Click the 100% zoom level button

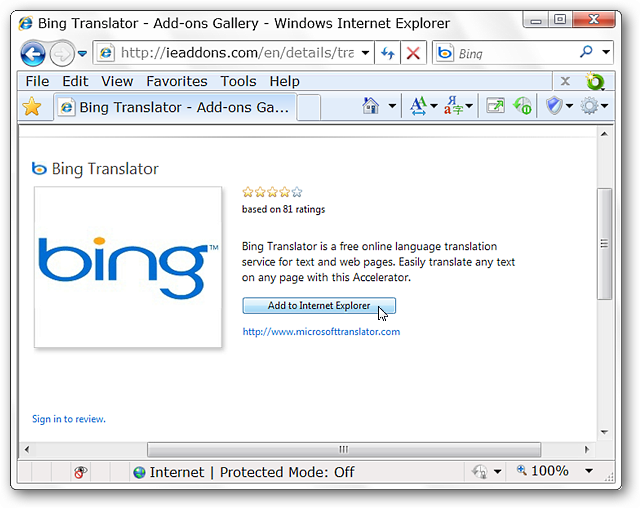tap(542, 471)
